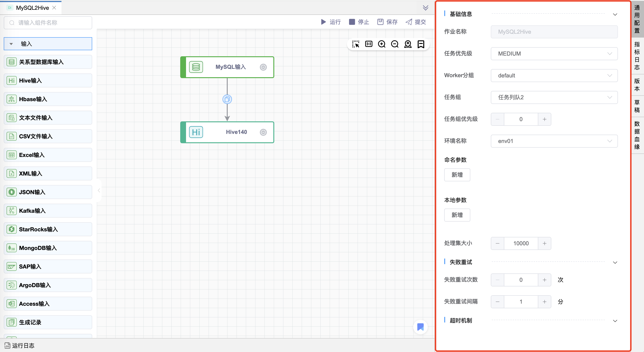
Task: Click the canvas zoom out icon
Action: [x=395, y=44]
